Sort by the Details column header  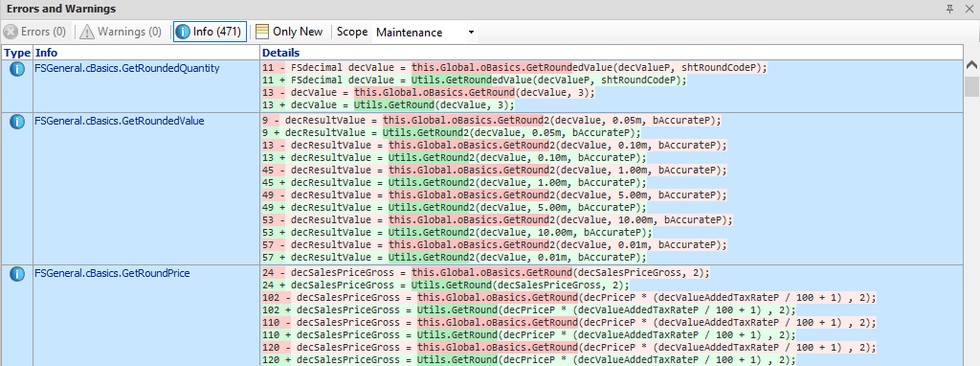tap(611, 54)
